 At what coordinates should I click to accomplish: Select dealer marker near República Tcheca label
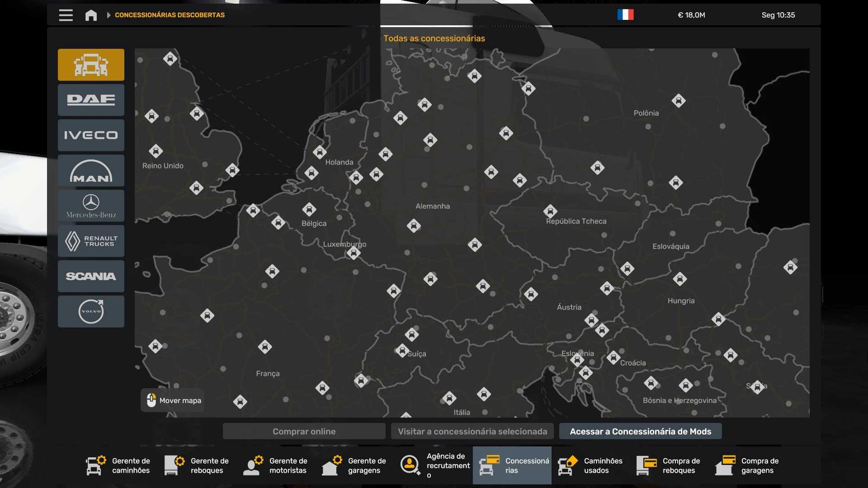click(550, 211)
